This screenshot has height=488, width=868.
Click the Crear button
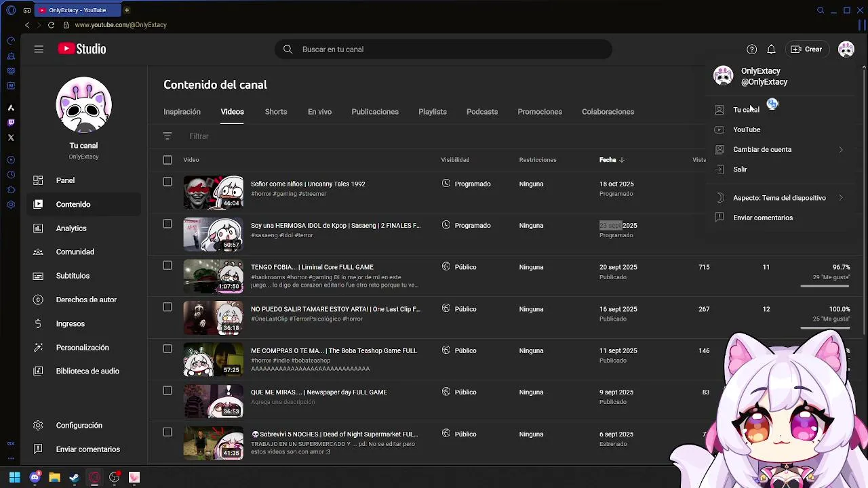806,49
